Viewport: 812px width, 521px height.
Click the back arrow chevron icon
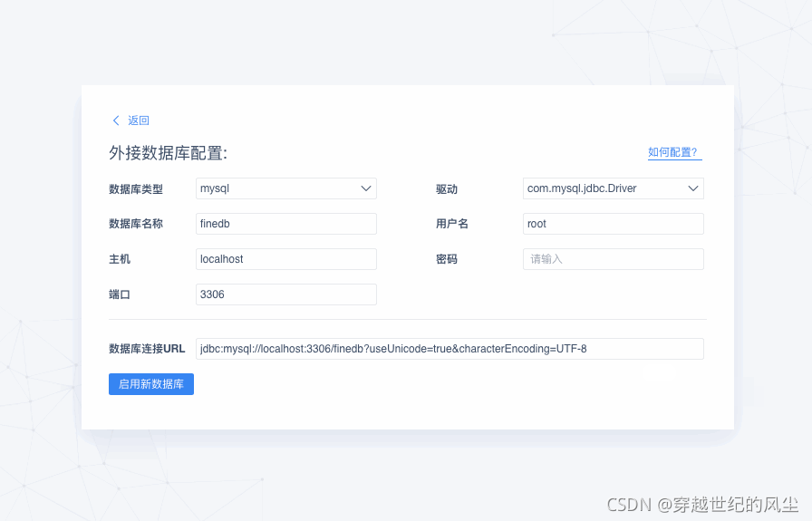[116, 121]
